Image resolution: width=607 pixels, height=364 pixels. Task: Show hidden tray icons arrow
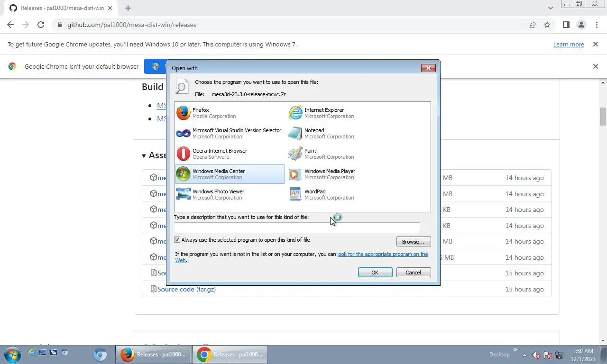tap(524, 355)
